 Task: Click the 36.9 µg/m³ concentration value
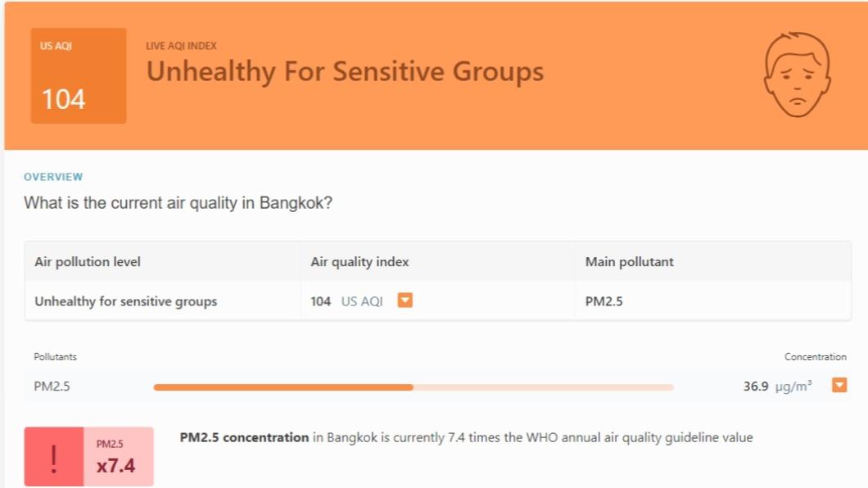pyautogui.click(x=777, y=386)
